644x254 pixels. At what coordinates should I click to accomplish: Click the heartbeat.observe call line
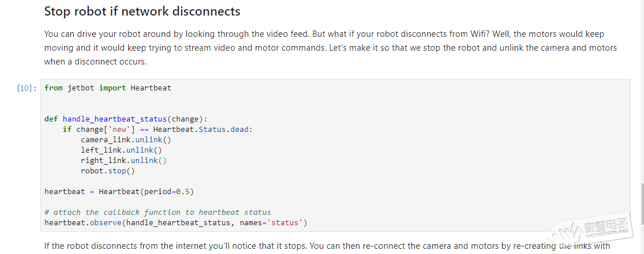(176, 223)
